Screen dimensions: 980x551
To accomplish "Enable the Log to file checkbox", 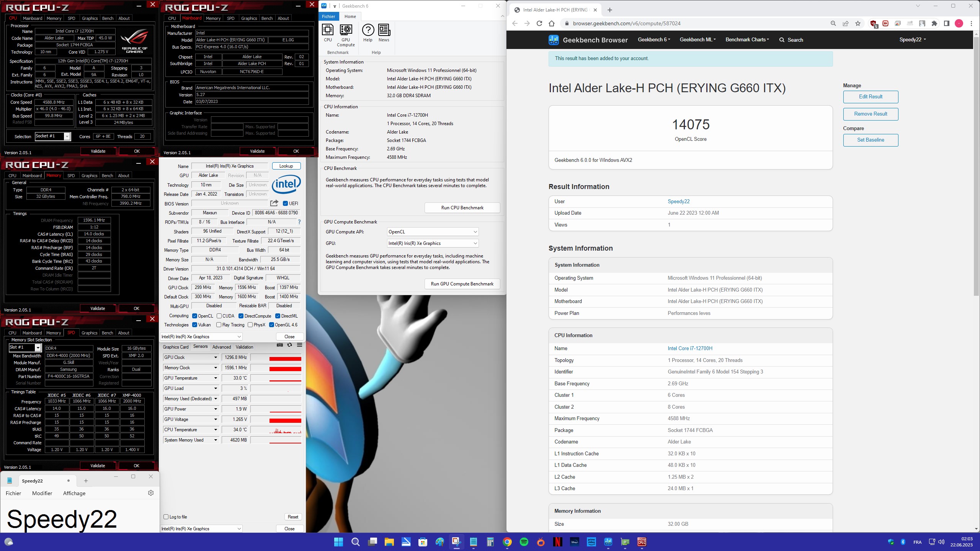I will 166,517.
